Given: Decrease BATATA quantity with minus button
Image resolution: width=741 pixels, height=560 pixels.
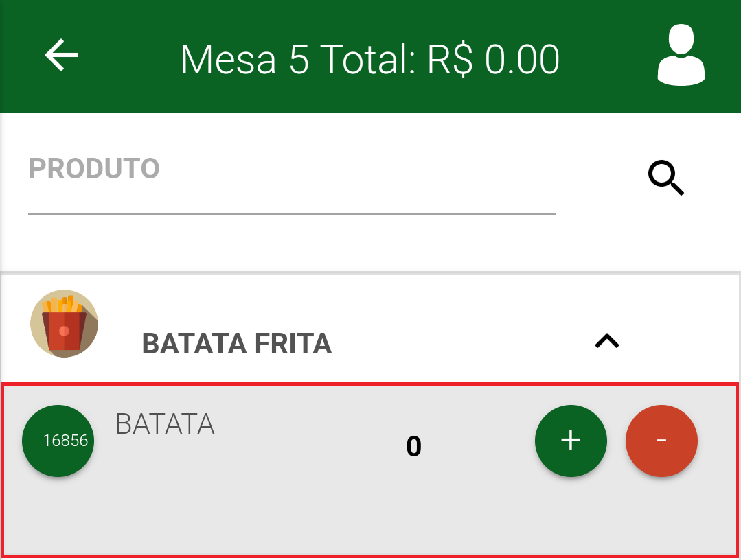Looking at the screenshot, I should pos(661,441).
